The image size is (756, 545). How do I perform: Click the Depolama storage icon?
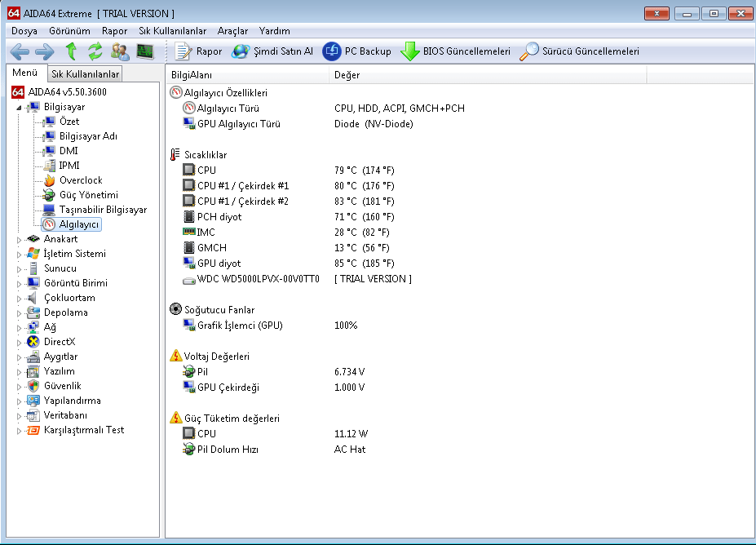[x=33, y=312]
